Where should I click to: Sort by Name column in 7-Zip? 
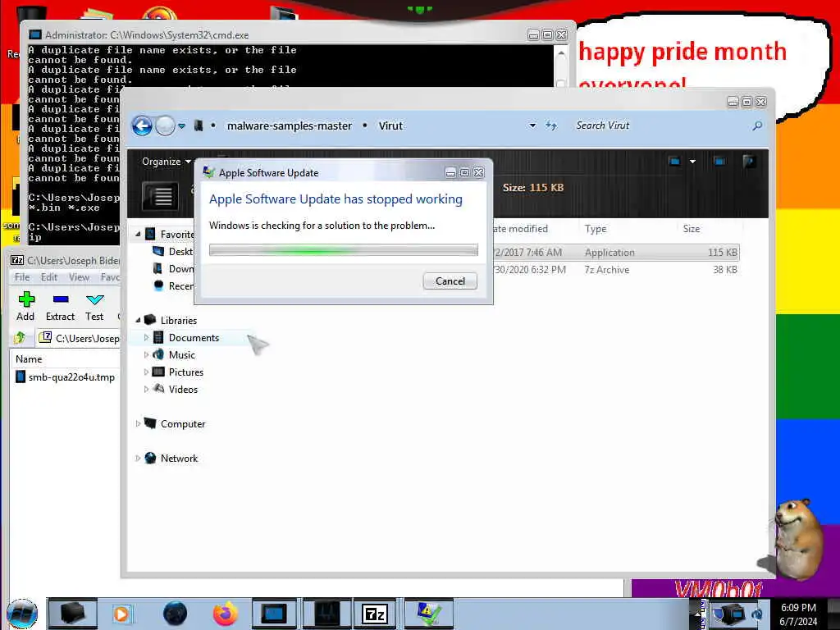29,359
